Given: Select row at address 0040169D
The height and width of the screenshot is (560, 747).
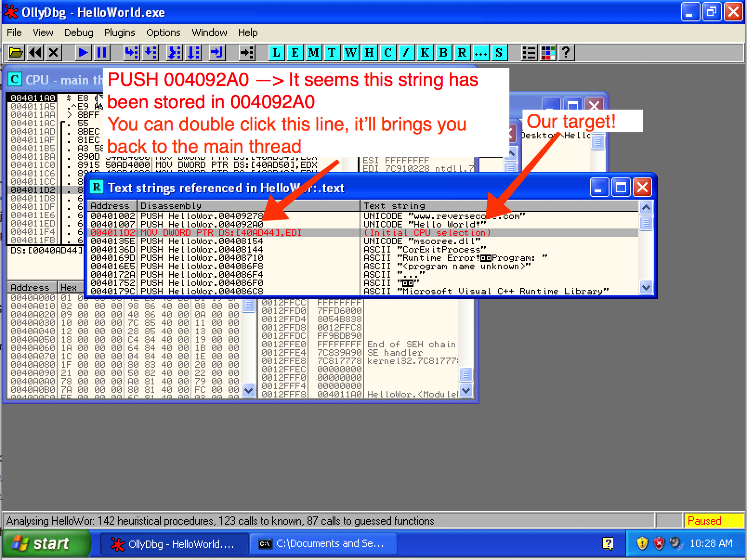Looking at the screenshot, I should click(x=363, y=258).
